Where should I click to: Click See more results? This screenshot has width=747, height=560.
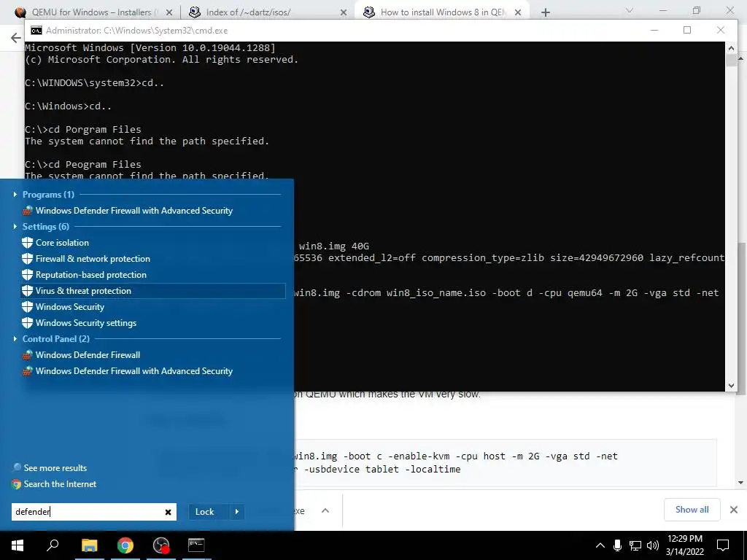[x=50, y=467]
